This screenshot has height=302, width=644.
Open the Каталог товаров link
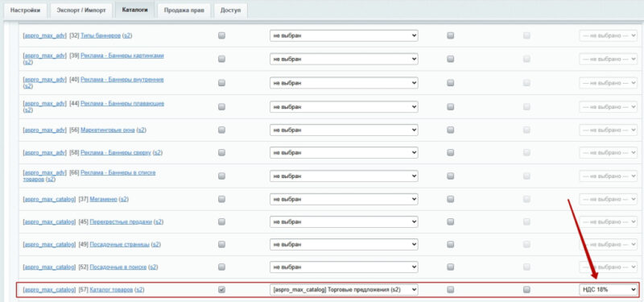point(111,290)
